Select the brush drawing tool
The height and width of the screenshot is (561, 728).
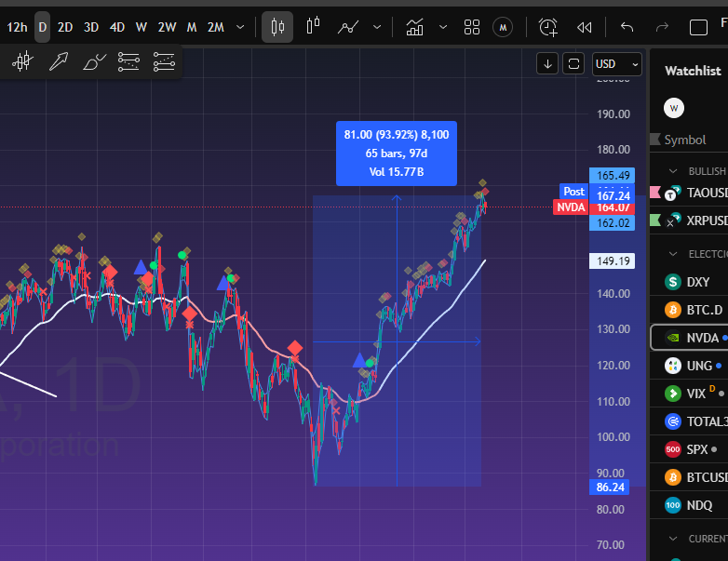click(x=94, y=61)
